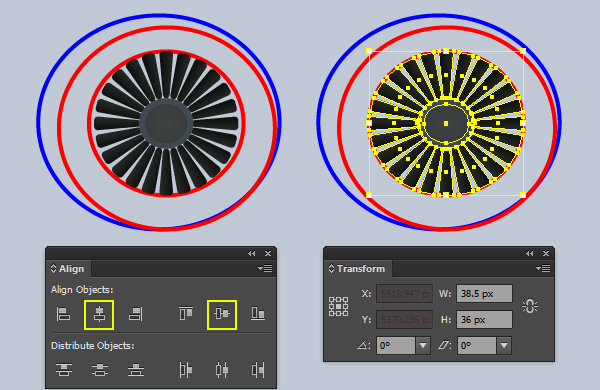The height and width of the screenshot is (390, 600).
Task: Click Horizontal Distribute Left icon
Action: (x=186, y=370)
